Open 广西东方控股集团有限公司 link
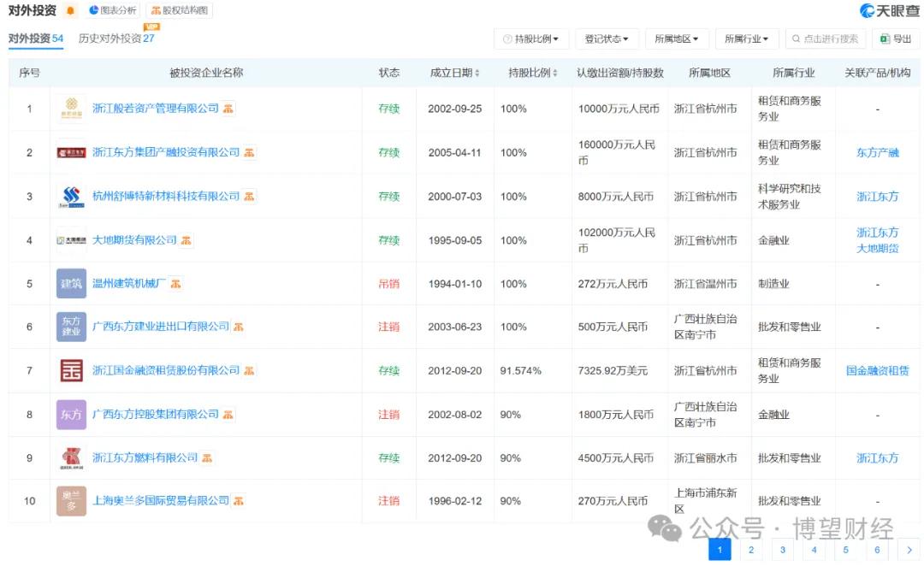This screenshot has width=924, height=566. (156, 414)
